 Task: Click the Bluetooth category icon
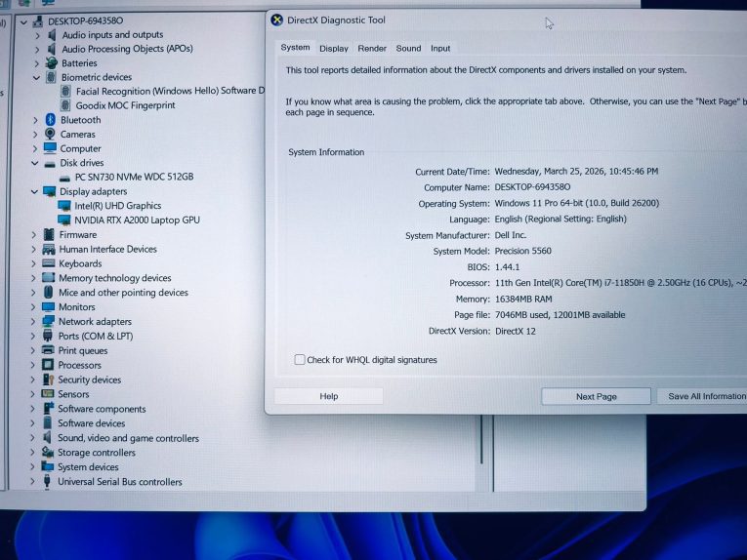[51, 120]
